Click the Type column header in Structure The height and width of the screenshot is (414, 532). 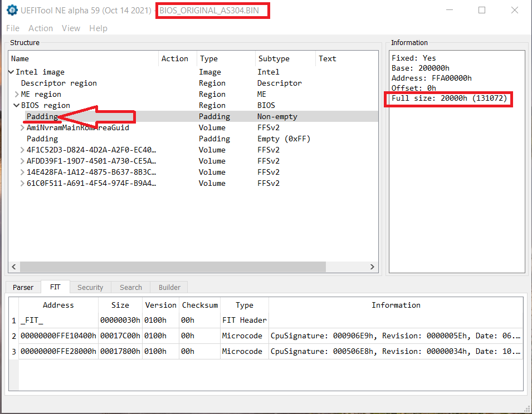click(226, 58)
